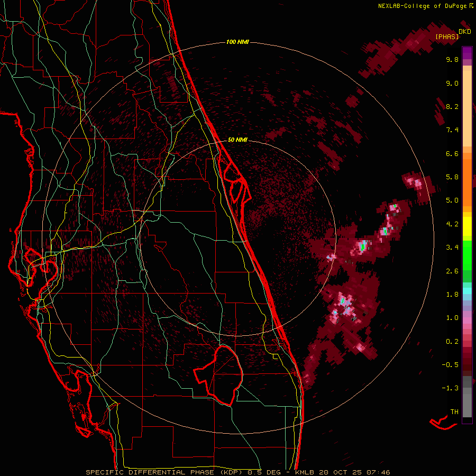Click the -1.3 legend value
The height and width of the screenshot is (476, 476).
[x=450, y=388]
